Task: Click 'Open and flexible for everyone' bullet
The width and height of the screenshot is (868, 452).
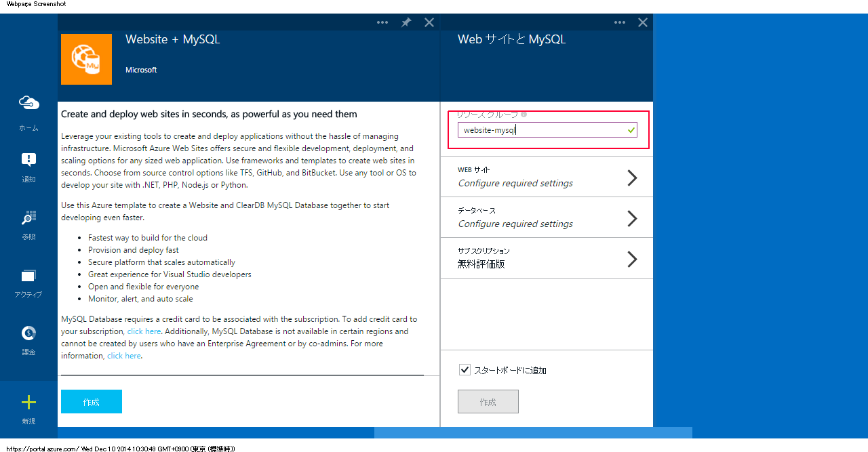Action: coord(144,287)
